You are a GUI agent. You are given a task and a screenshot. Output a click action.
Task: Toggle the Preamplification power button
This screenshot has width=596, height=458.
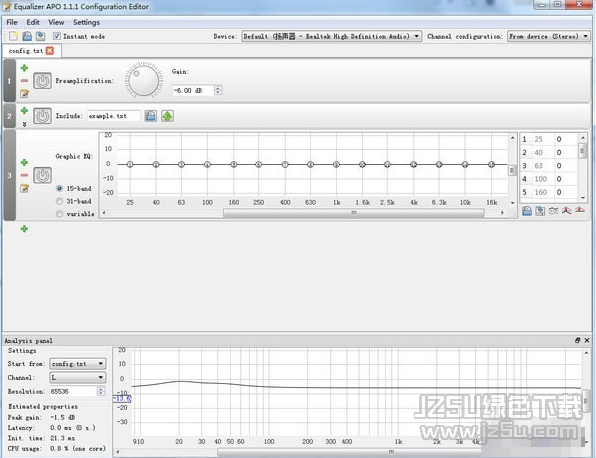point(43,81)
